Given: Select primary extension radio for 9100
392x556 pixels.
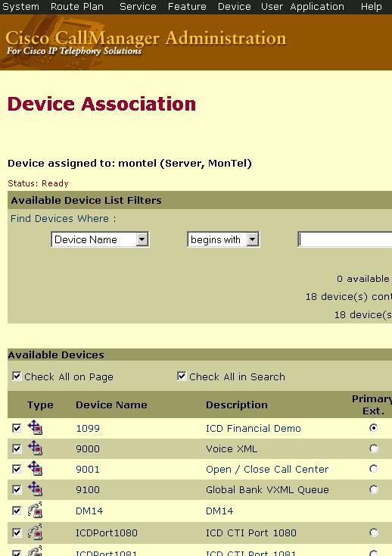Looking at the screenshot, I should (373, 489).
